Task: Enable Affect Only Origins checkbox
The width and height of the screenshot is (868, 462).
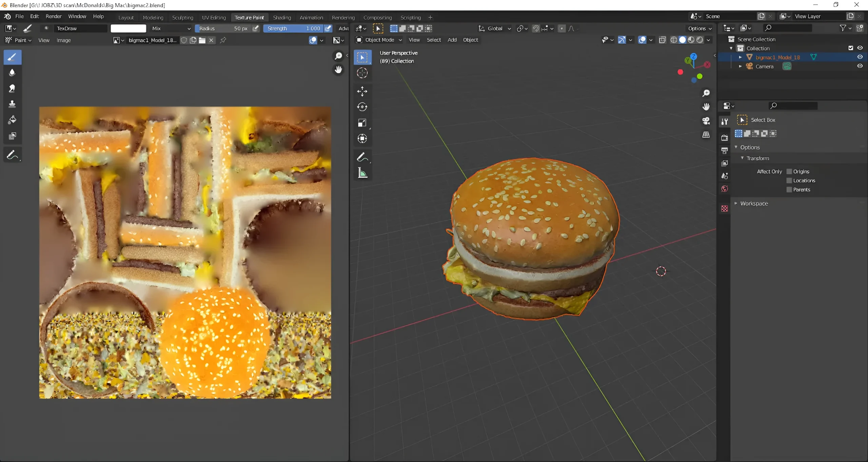Action: (x=789, y=172)
